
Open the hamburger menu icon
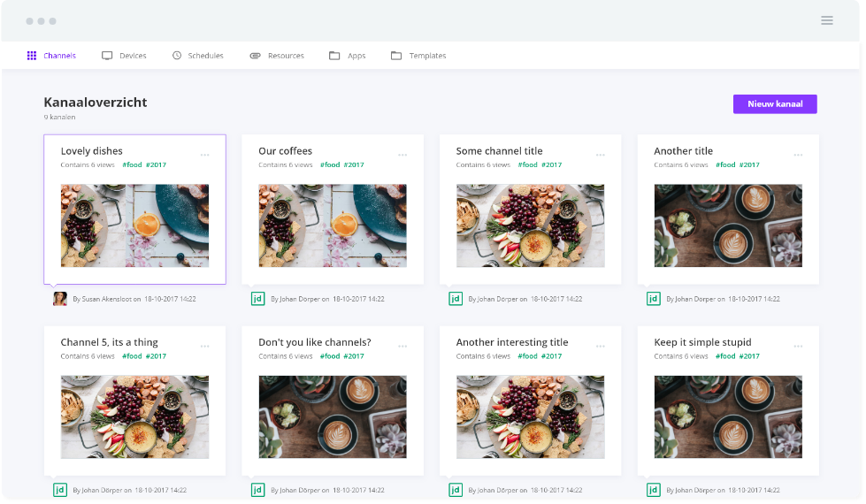point(826,20)
